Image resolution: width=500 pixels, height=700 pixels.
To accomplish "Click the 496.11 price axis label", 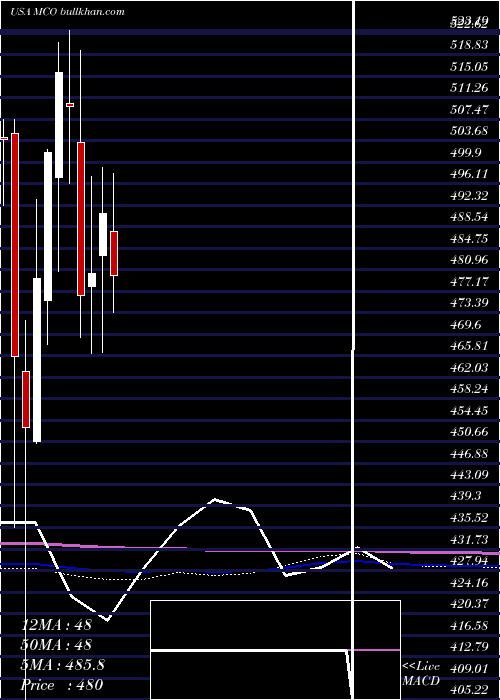I will 469,174.
